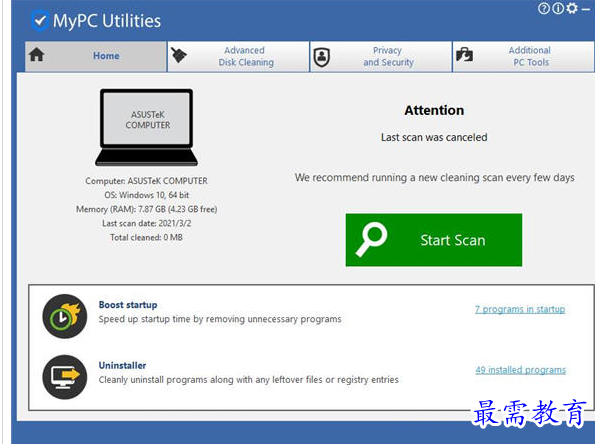Click 'Speed up startup time' description
Image resolution: width=595 pixels, height=444 pixels.
220,319
